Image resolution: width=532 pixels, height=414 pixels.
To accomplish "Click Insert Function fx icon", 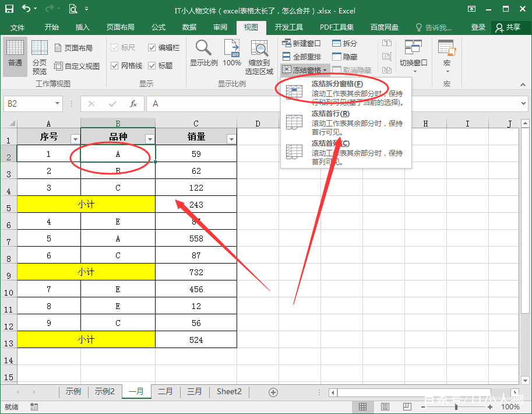I will click(133, 104).
